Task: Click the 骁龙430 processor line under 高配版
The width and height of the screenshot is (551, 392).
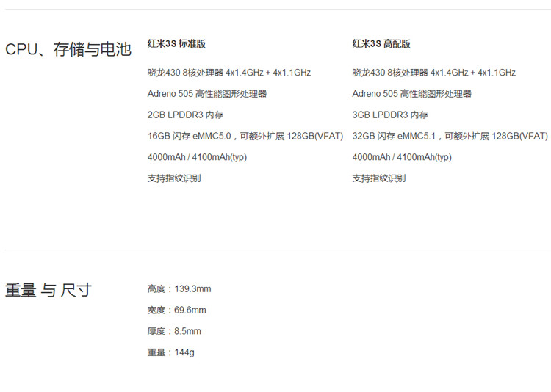Action: point(433,73)
